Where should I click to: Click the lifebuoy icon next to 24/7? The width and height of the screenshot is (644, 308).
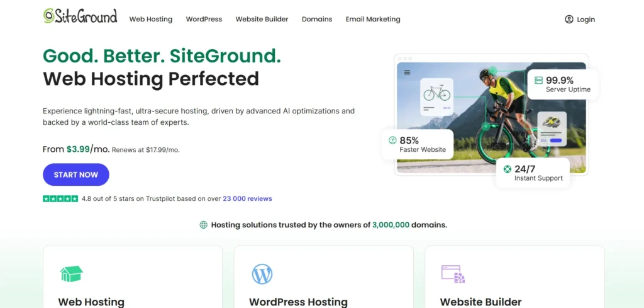coord(508,169)
